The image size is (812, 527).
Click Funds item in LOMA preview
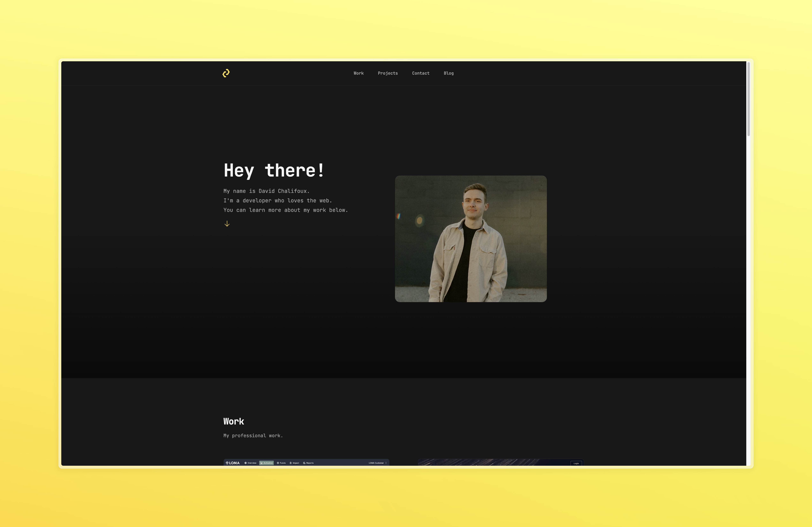point(281,463)
